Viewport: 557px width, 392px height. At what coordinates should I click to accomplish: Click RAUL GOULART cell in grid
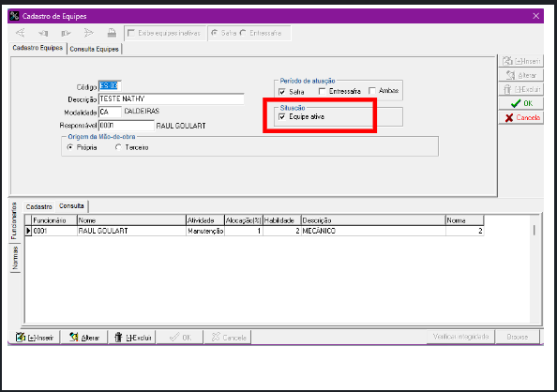(132, 231)
